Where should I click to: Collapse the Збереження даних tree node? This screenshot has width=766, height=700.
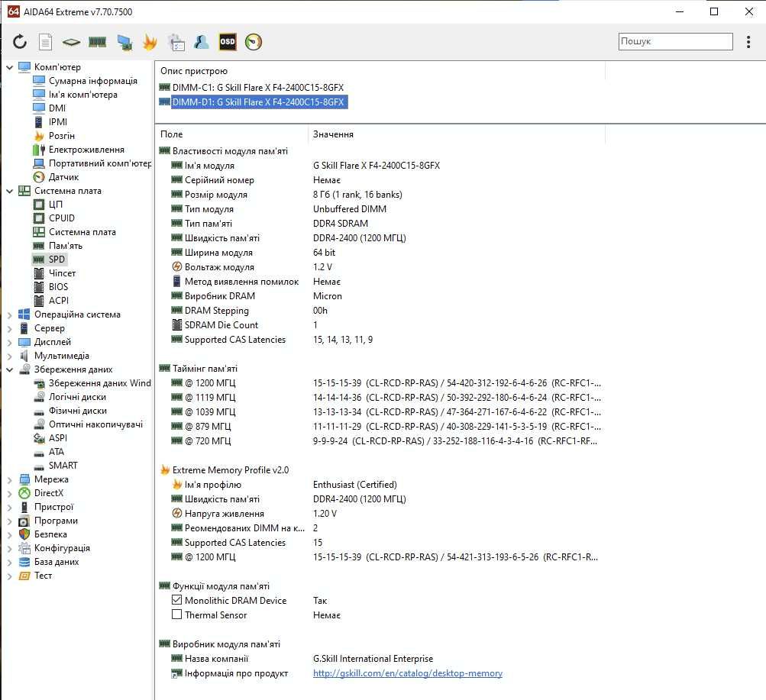(9, 369)
